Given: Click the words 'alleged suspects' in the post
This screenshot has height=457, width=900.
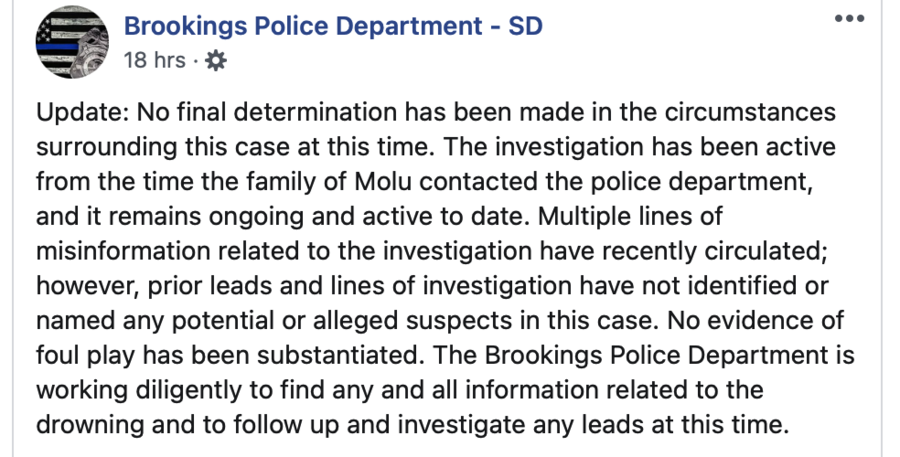Looking at the screenshot, I should point(412,322).
